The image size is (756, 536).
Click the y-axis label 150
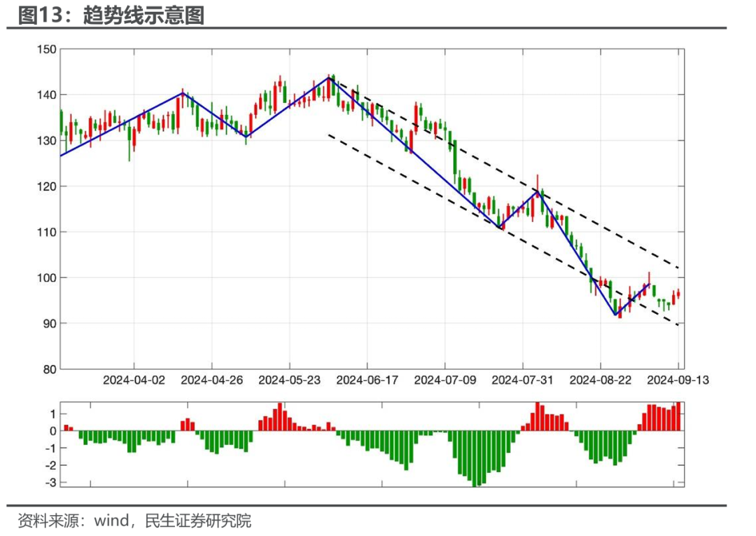click(x=47, y=49)
